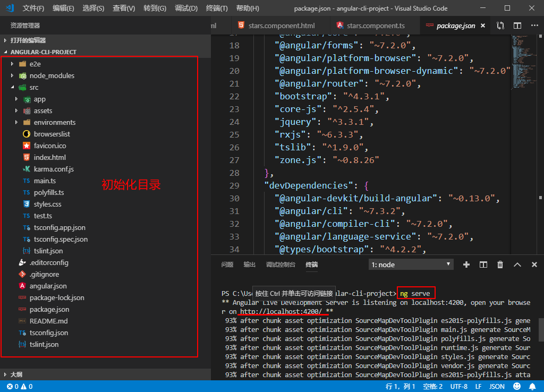
Task: Open index.html in explorer
Action: point(49,157)
